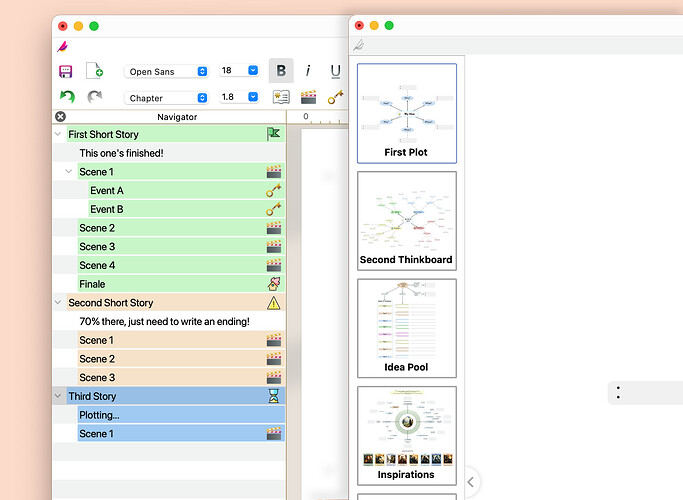Click the key icon on Event B
Image resolution: width=683 pixels, height=500 pixels.
pos(274,209)
